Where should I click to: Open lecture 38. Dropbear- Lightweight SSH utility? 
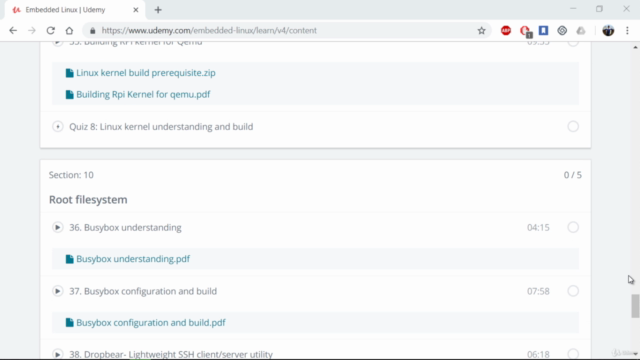click(x=171, y=354)
